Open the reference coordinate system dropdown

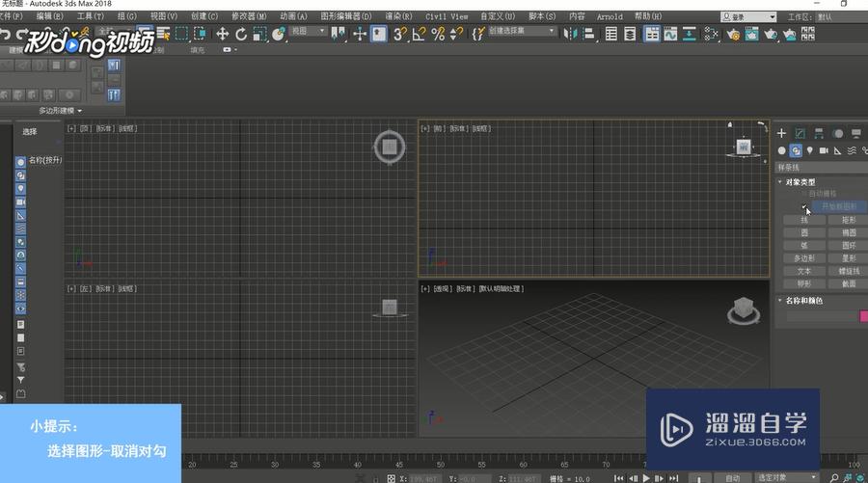point(309,31)
